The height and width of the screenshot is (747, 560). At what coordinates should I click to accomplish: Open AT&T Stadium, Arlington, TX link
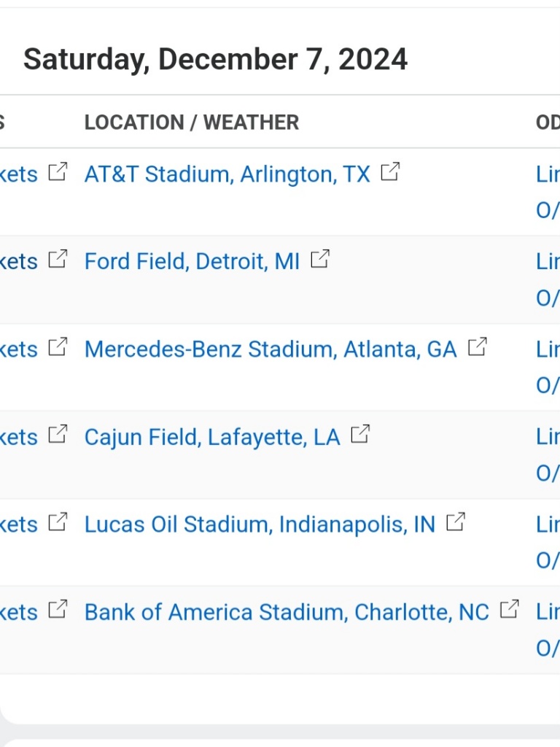[x=227, y=174]
